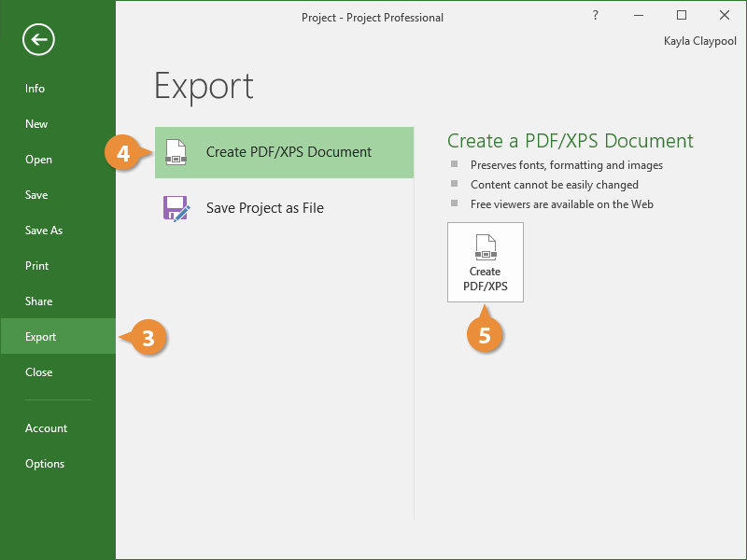The height and width of the screenshot is (560, 747).
Task: Choose Save As from the sidebar
Action: (x=44, y=231)
